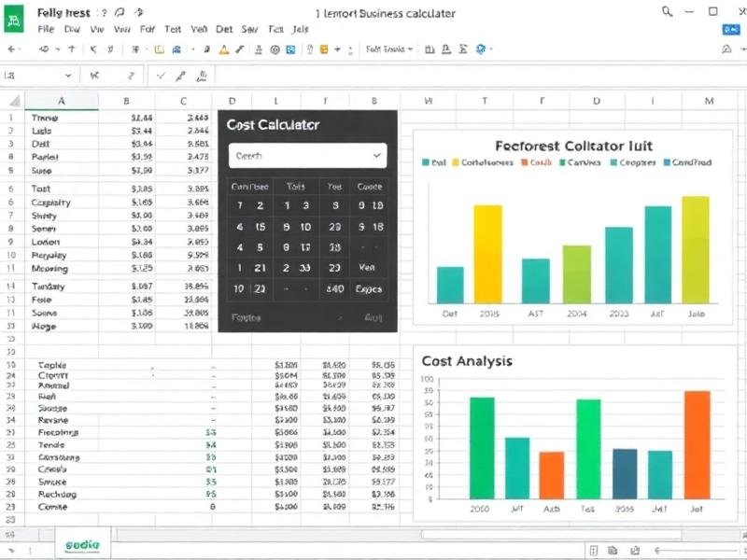This screenshot has height=560, width=747.
Task: Click the zoom slider in the status bar
Action: point(699,551)
